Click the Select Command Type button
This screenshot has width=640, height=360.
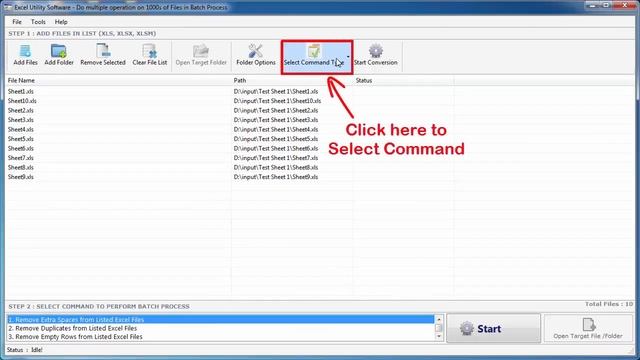(313, 57)
